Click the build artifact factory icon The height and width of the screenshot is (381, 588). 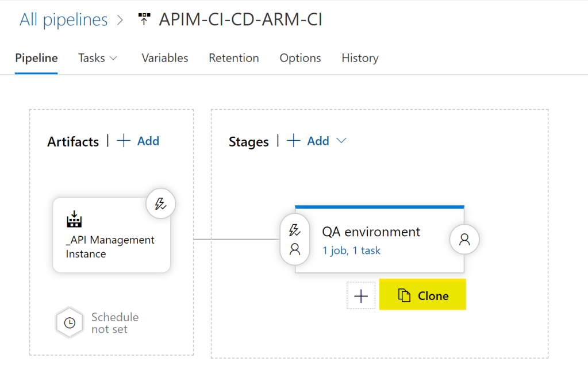[75, 220]
